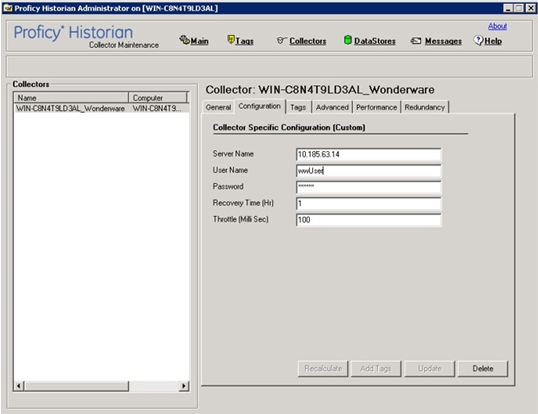Click the Throttle (Milli Sec) field
Viewport: 538px width, 414px height.
369,220
